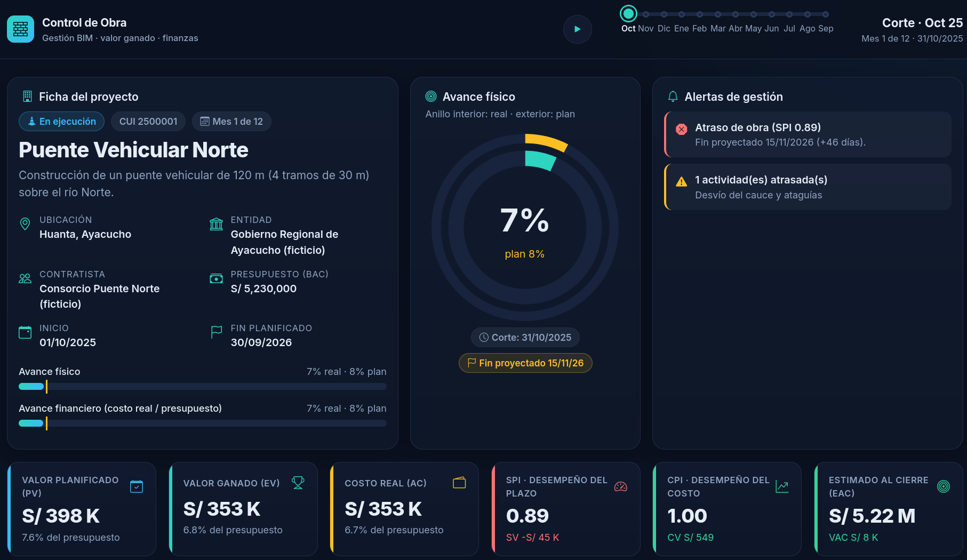This screenshot has width=967, height=560.
Task: Select the Sep month on the timeline
Action: (x=826, y=14)
